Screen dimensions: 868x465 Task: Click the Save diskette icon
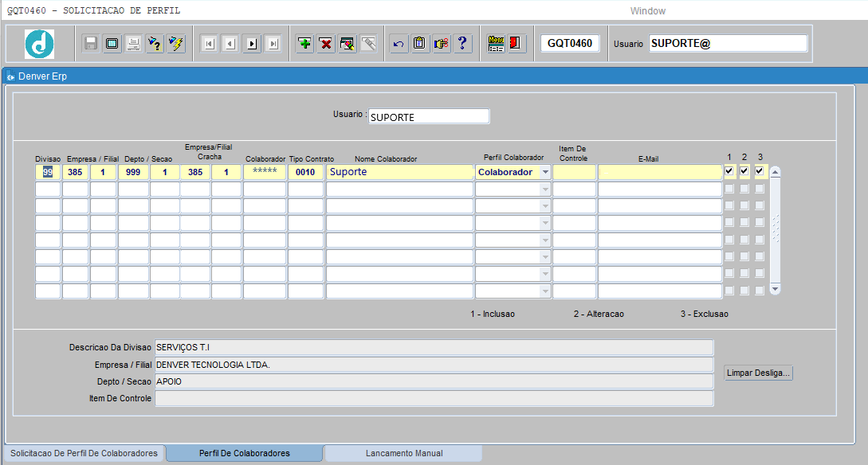click(x=91, y=43)
